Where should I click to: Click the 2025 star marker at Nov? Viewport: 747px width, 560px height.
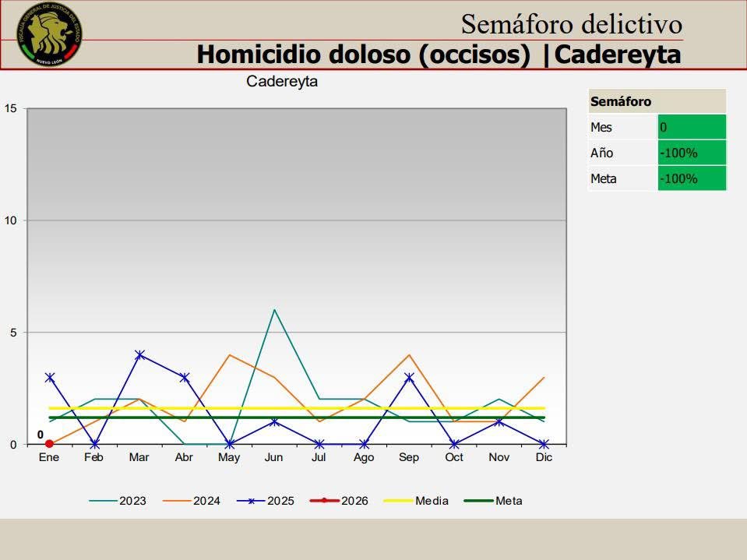tap(499, 422)
